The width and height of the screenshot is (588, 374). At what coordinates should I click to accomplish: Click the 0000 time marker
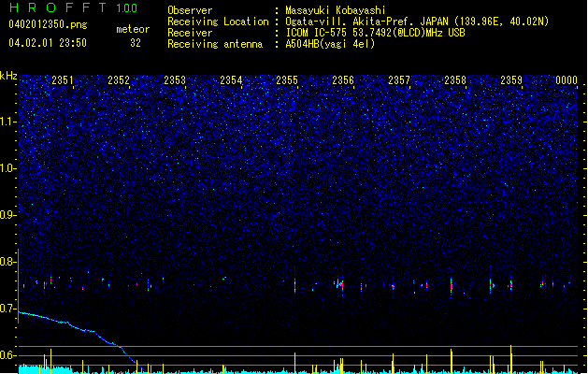coord(566,80)
